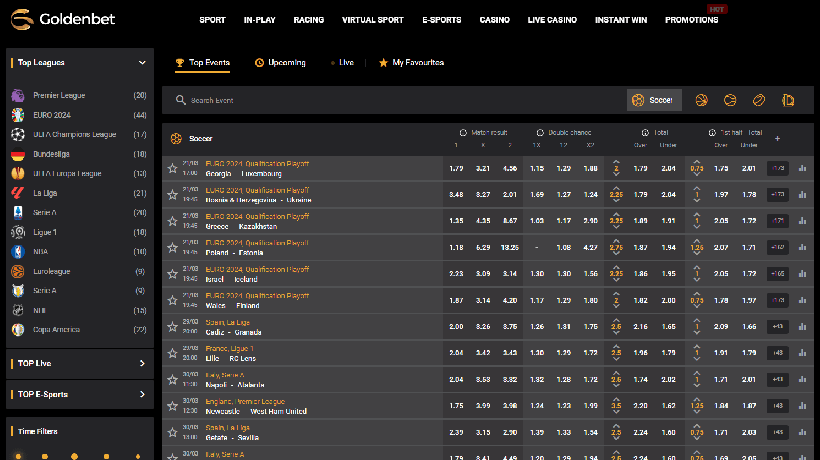This screenshot has height=460, width=820.
Task: Click the statistics bar chart icon for Georgia - Luxembourg
Action: (x=802, y=169)
